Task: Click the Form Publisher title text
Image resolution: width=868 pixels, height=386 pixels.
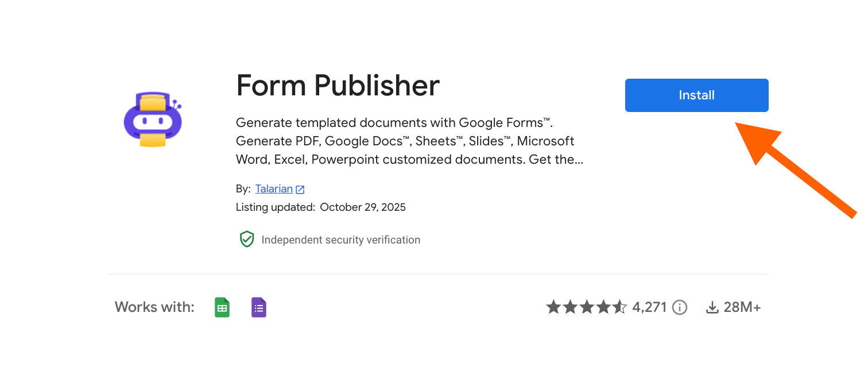Action: coord(337,85)
